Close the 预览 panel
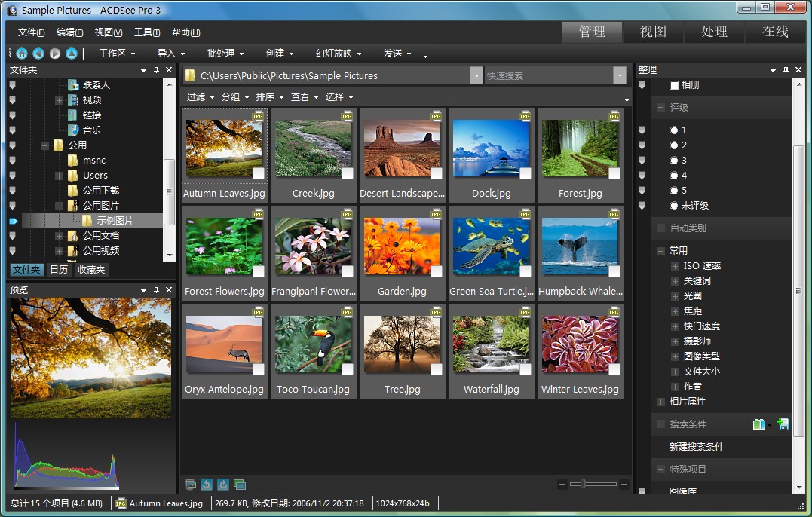This screenshot has height=517, width=812. [169, 290]
